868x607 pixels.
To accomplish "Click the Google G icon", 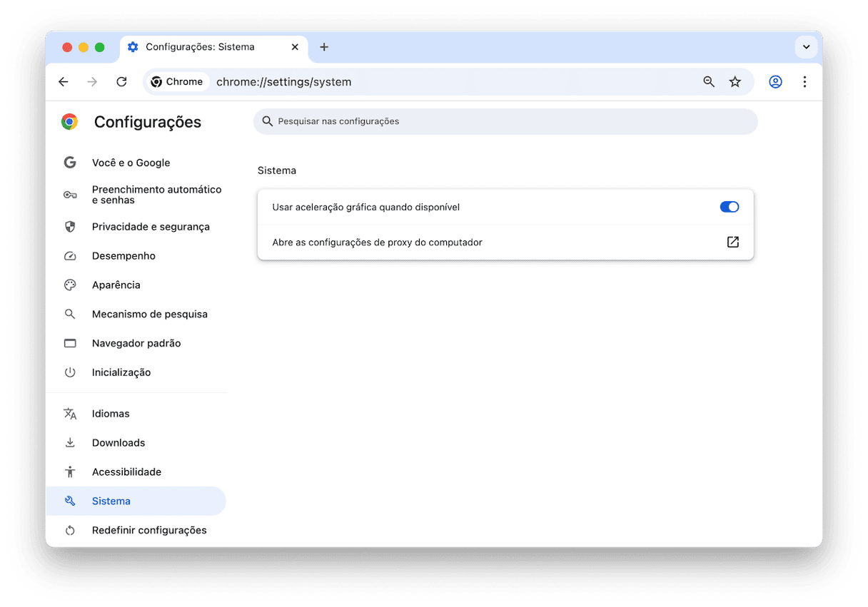I will tap(70, 163).
